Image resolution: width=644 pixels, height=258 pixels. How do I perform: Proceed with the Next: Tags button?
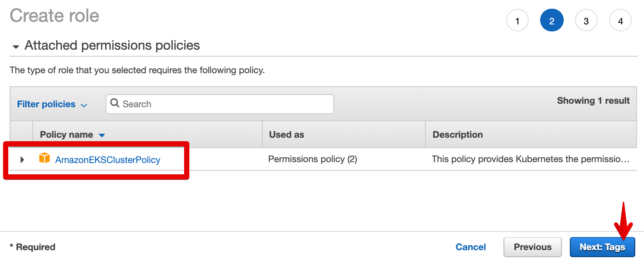click(x=602, y=247)
